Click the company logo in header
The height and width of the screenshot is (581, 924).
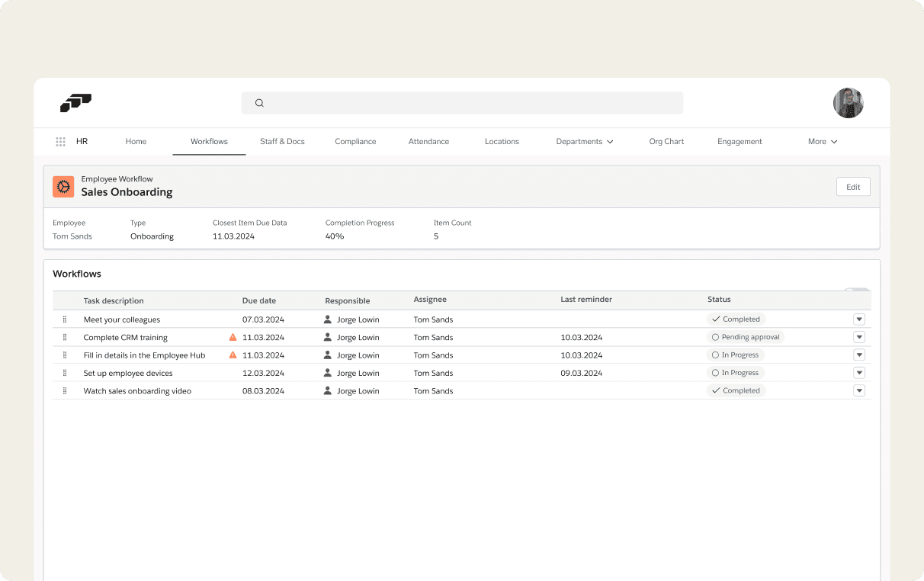[x=75, y=103]
